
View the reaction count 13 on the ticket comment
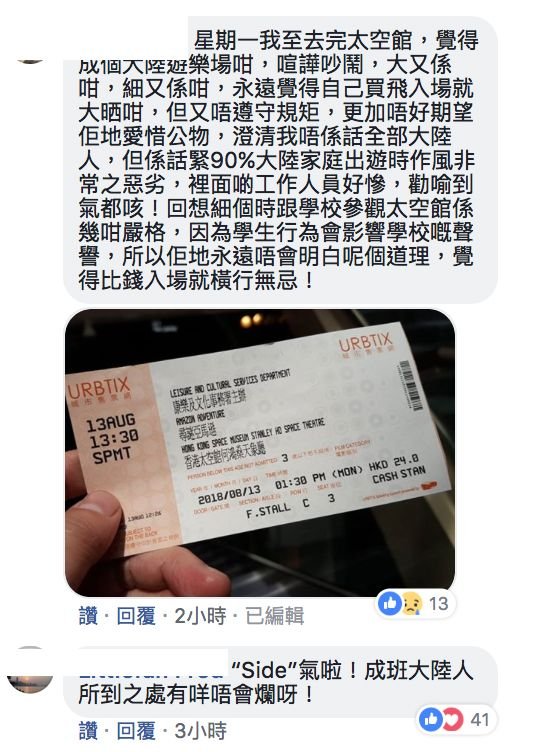(439, 604)
